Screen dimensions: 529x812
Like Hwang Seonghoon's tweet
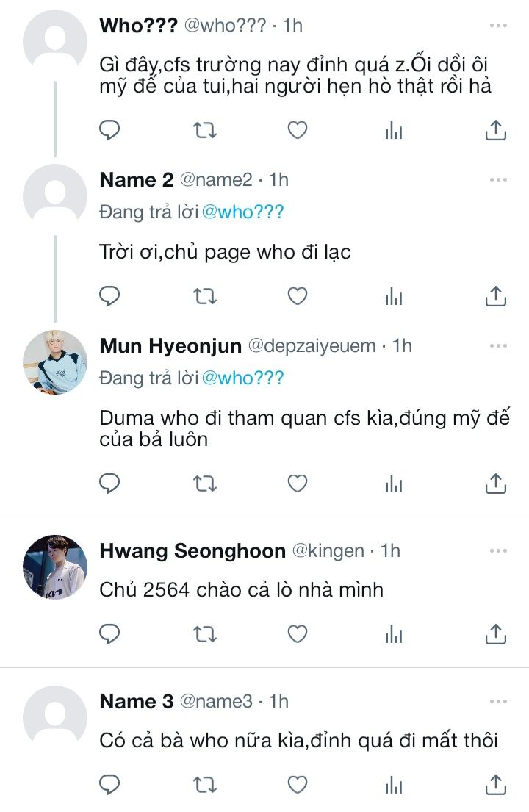297,633
